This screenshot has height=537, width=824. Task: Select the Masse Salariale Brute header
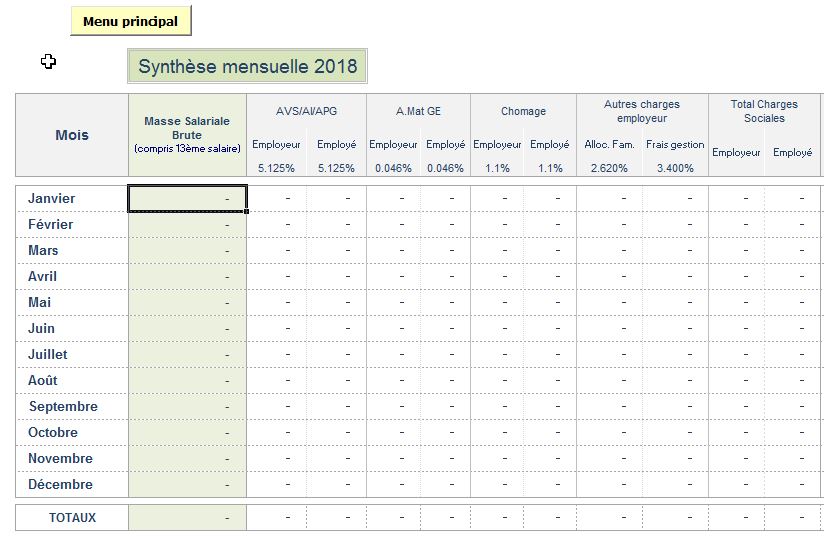point(187,135)
